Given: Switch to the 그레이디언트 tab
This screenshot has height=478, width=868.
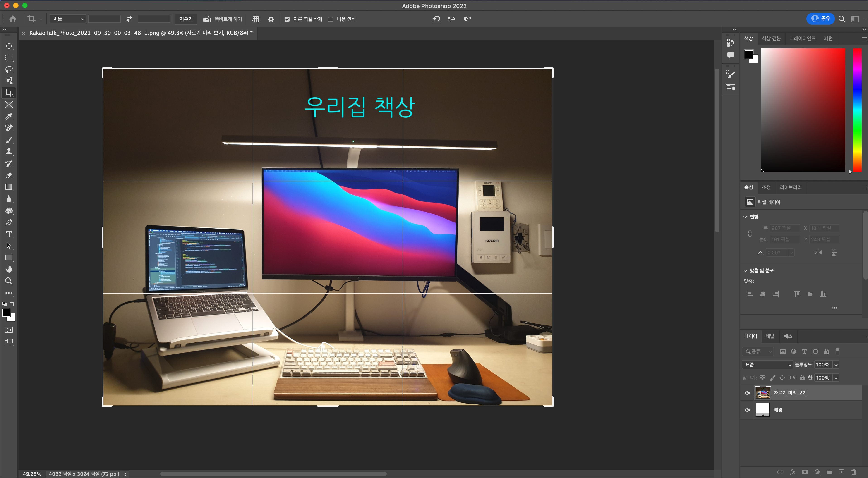Looking at the screenshot, I should click(802, 38).
